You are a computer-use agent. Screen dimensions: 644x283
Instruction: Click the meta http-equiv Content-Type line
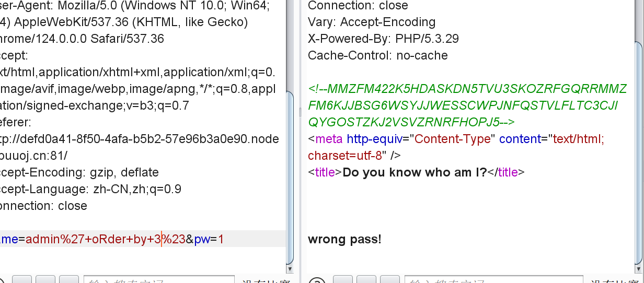[x=456, y=139]
